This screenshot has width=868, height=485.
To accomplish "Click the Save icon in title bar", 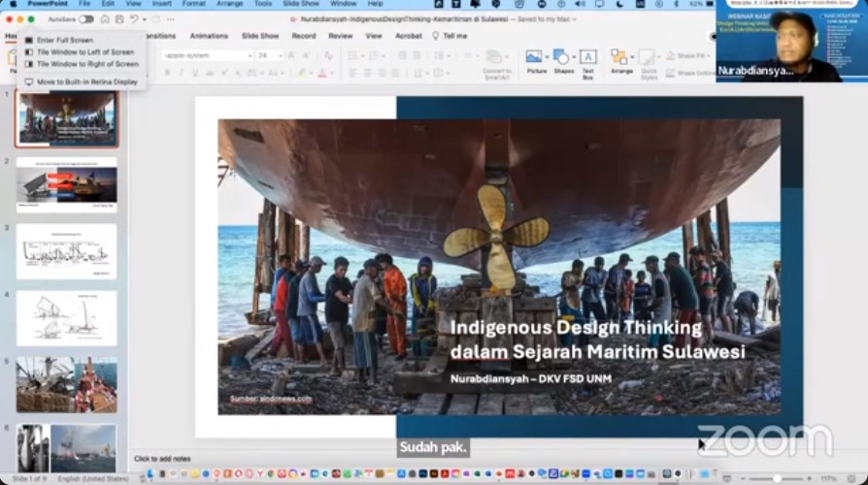I will pos(119,19).
